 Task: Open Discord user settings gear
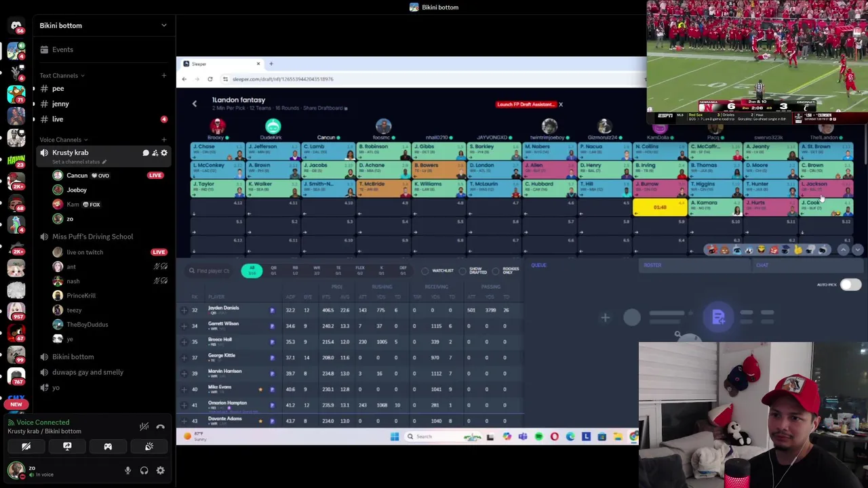click(161, 470)
